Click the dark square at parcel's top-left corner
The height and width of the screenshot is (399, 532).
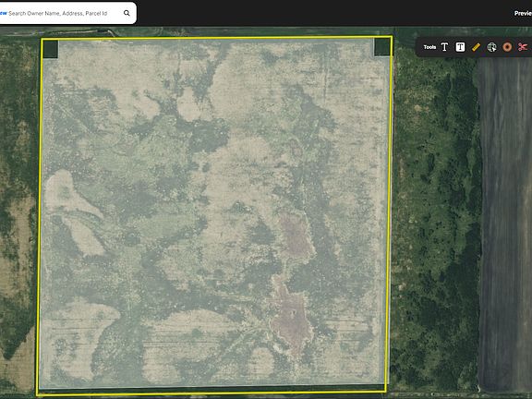tap(51, 49)
